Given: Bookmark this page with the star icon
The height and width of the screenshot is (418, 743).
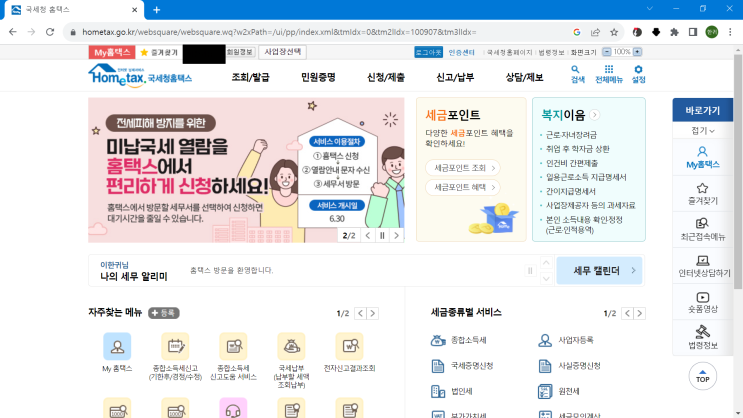Looking at the screenshot, I should click(614, 32).
